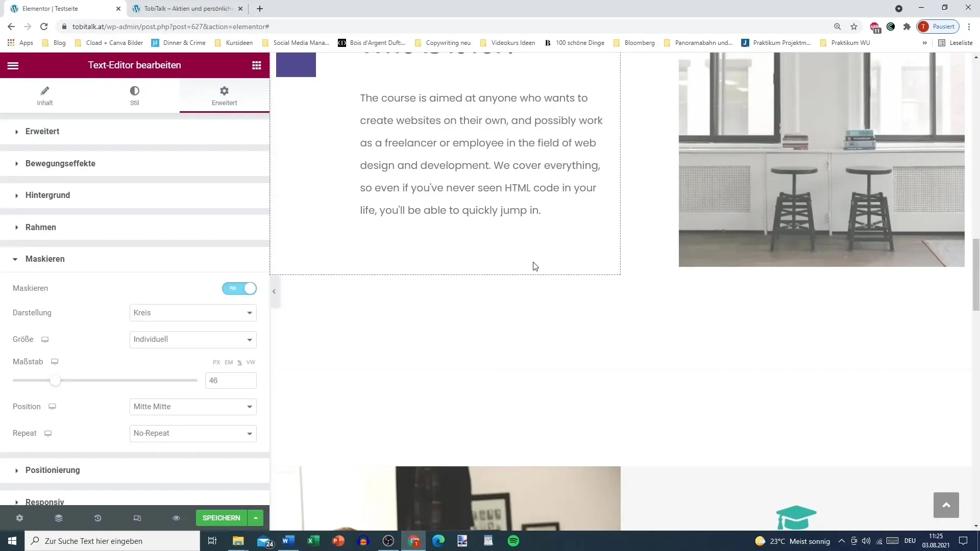Expand the Positionierung section
This screenshot has height=551, width=980.
135,470
